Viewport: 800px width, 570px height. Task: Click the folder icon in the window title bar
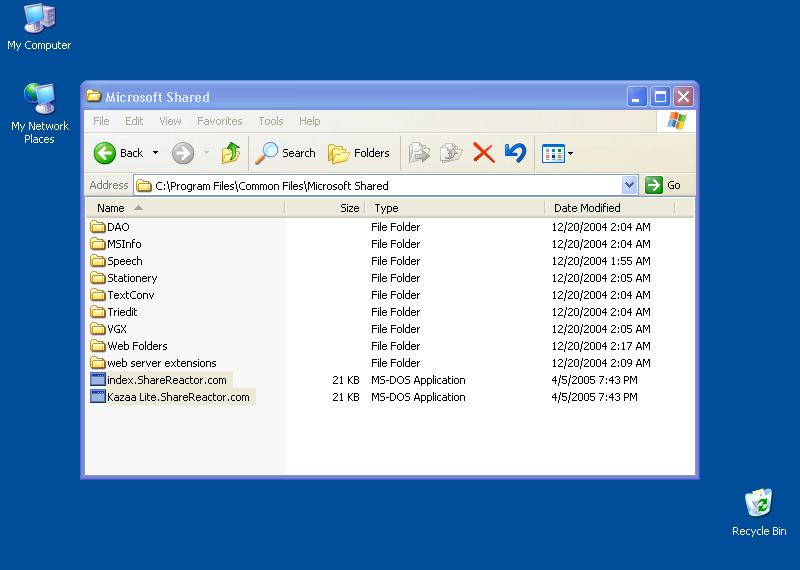tap(93, 95)
